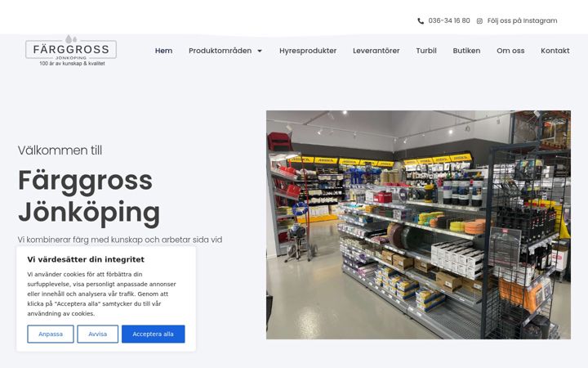
Task: Navigate to Om oss
Action: [x=510, y=51]
